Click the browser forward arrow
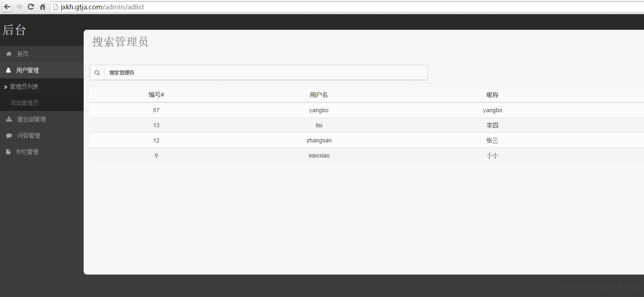Viewport: 644px width, 297px height. pos(19,7)
